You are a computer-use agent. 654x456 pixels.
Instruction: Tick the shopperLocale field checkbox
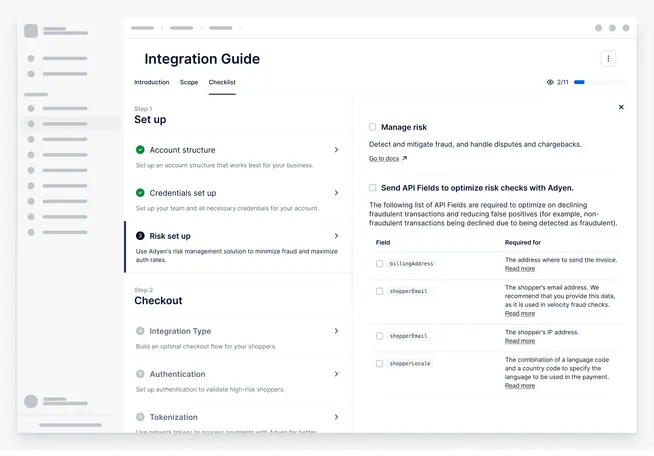380,364
